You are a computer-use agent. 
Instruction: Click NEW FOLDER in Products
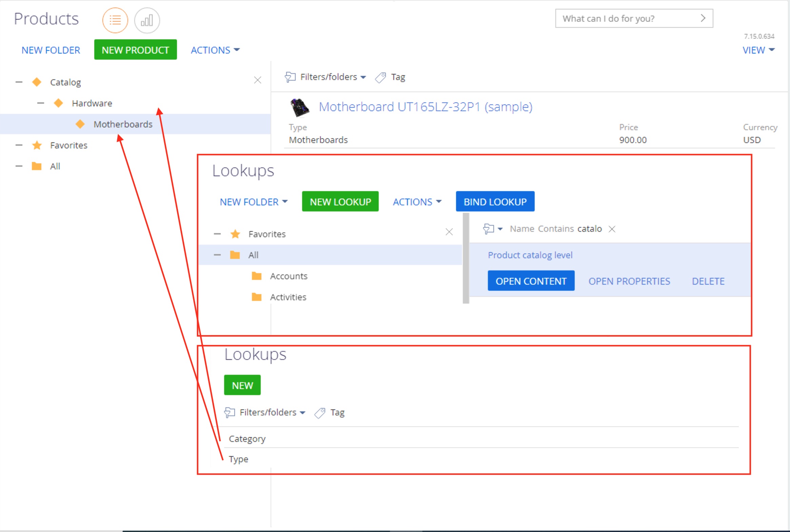coord(51,50)
